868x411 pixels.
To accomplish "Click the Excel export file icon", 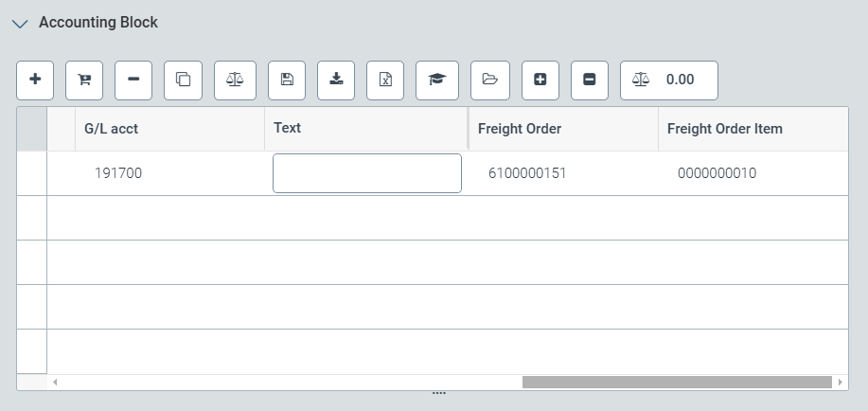I will click(x=385, y=80).
